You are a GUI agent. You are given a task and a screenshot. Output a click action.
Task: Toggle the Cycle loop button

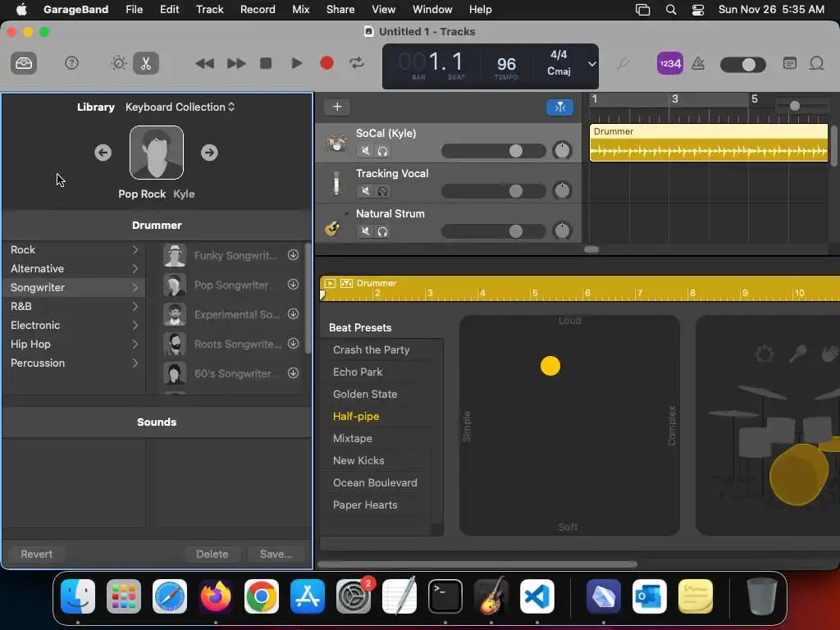(357, 64)
